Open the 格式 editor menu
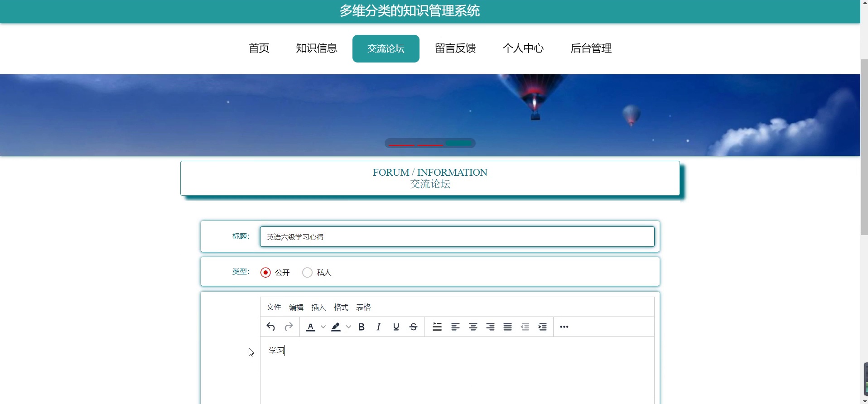The image size is (868, 404). [x=341, y=307]
